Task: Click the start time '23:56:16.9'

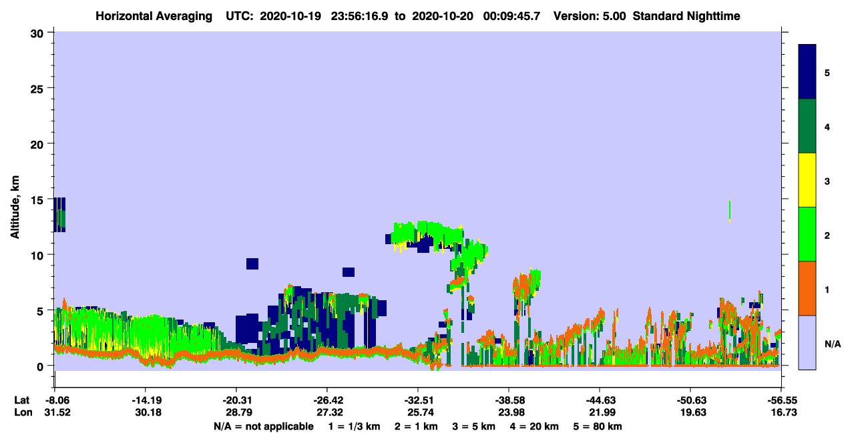Action: 361,16
